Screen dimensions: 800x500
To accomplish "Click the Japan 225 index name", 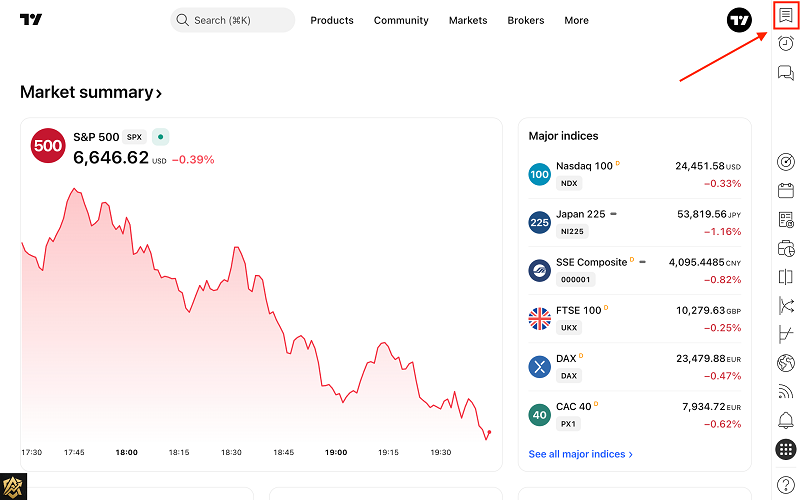I will click(x=581, y=214).
